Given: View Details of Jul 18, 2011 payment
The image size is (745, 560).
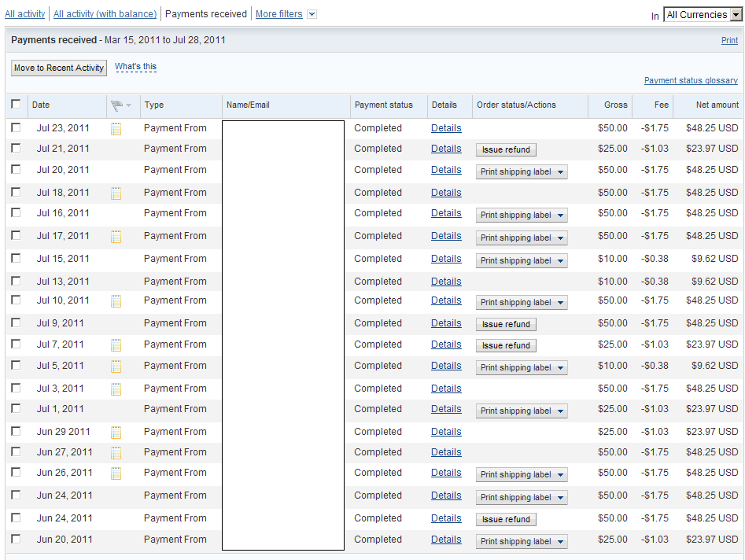Looking at the screenshot, I should pos(446,193).
